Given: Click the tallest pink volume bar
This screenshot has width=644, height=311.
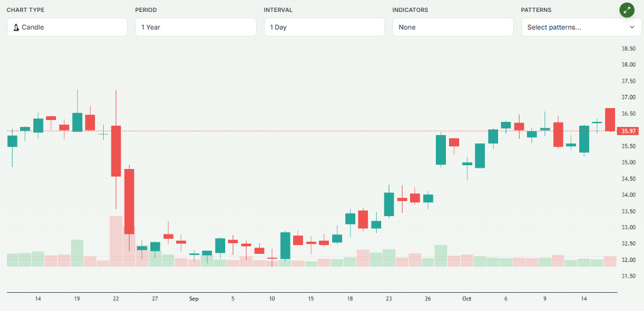Looking at the screenshot, I should (x=116, y=241).
